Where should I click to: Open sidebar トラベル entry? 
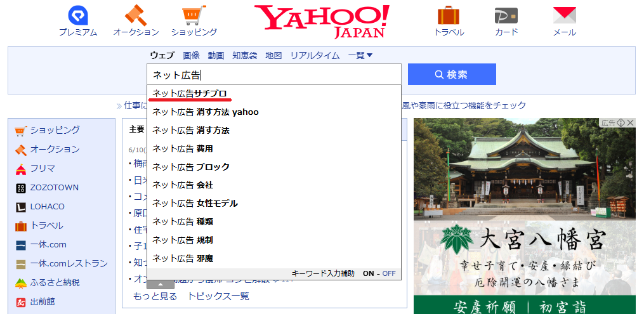(39, 225)
